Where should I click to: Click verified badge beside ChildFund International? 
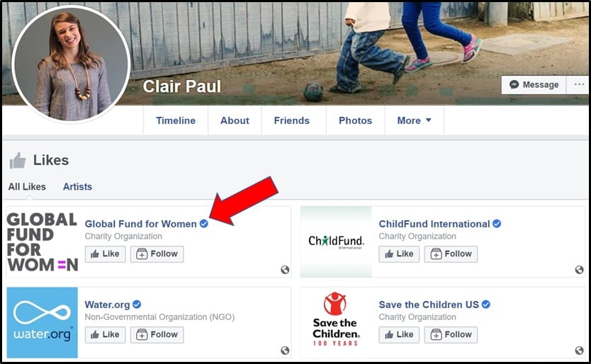497,224
